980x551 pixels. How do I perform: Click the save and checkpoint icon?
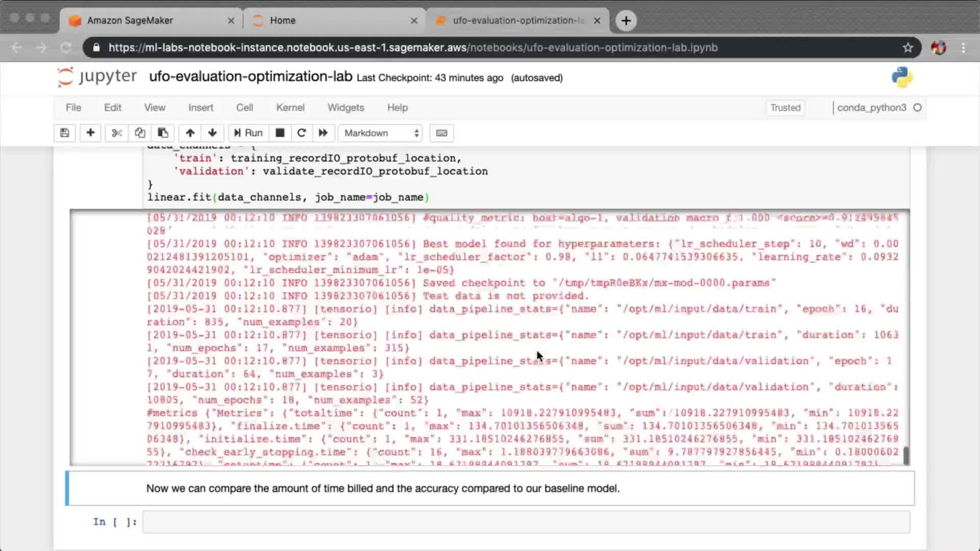tap(65, 133)
